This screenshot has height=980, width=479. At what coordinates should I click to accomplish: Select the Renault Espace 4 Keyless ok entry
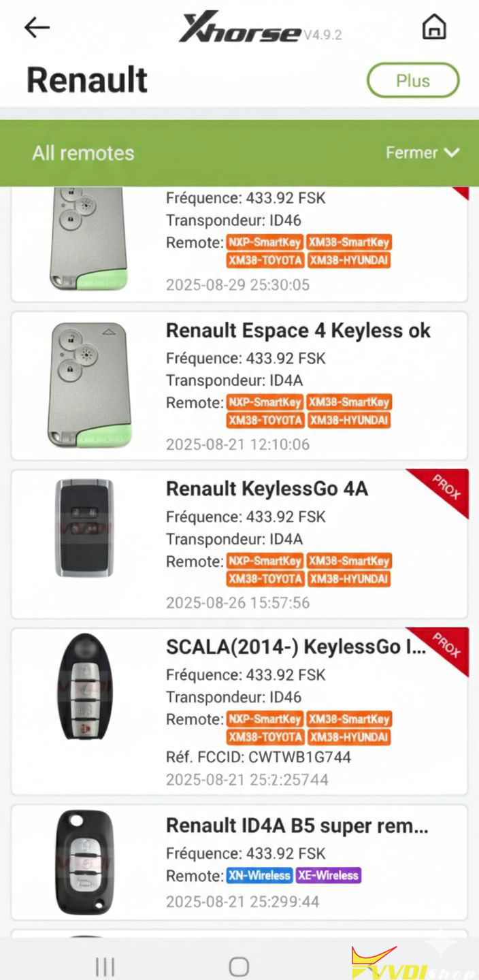[298, 331]
